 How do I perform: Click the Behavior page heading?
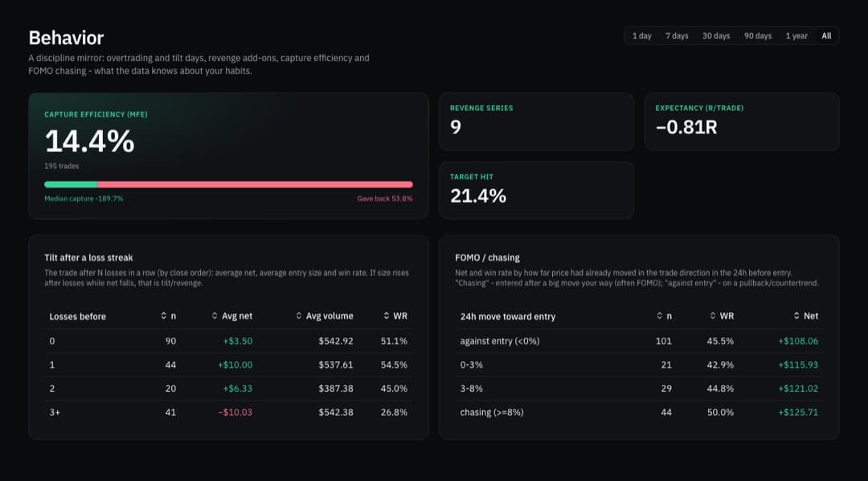point(66,38)
